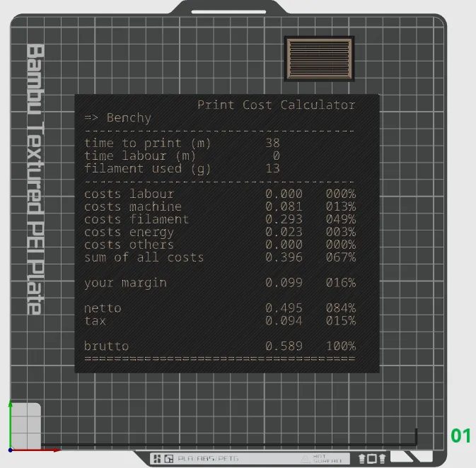Click the brutto value 0.589
Screen dimensions: 476x468
point(284,346)
